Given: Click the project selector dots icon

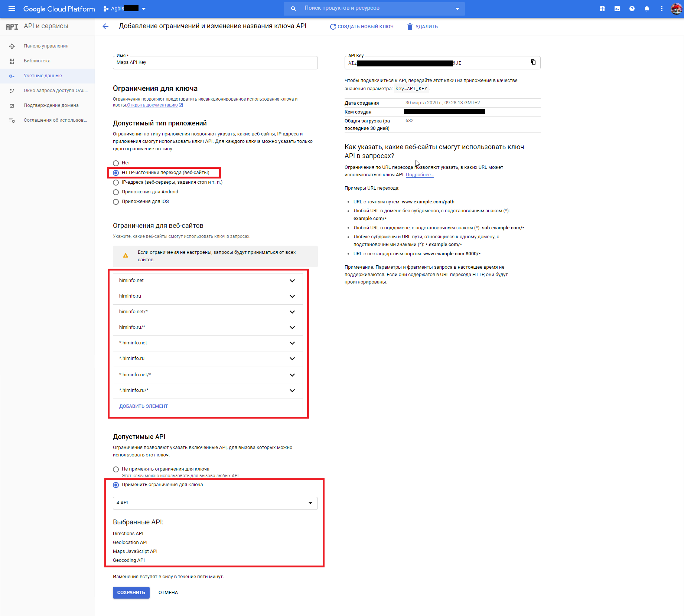Looking at the screenshot, I should tap(106, 9).
